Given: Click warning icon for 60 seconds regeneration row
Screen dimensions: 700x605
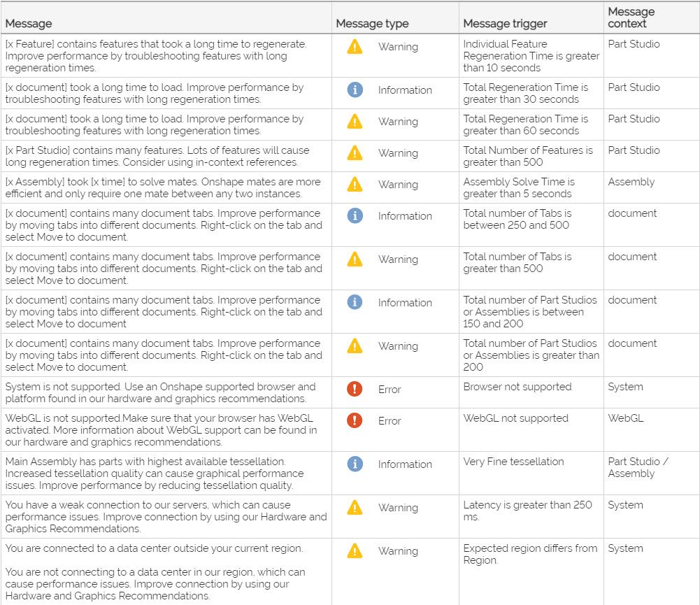Looking at the screenshot, I should (355, 122).
